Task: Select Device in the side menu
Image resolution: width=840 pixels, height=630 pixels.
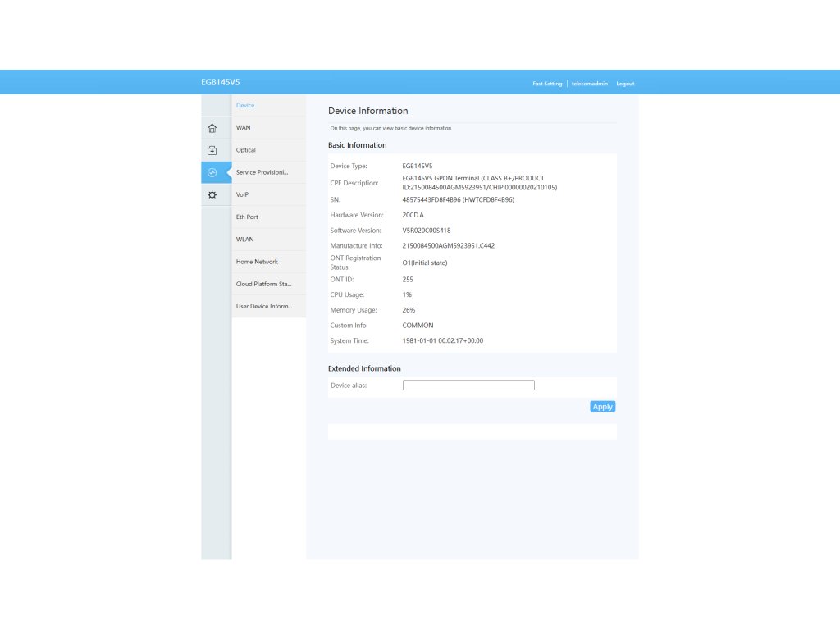Action: [x=245, y=106]
